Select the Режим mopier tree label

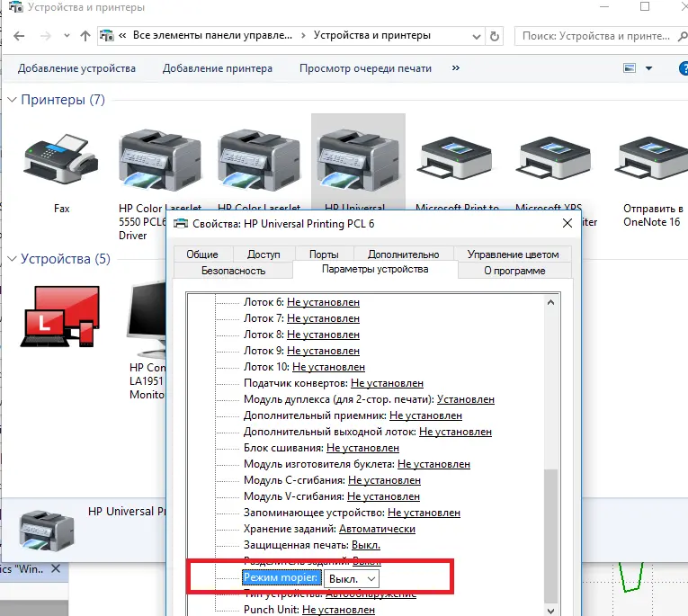click(x=281, y=578)
